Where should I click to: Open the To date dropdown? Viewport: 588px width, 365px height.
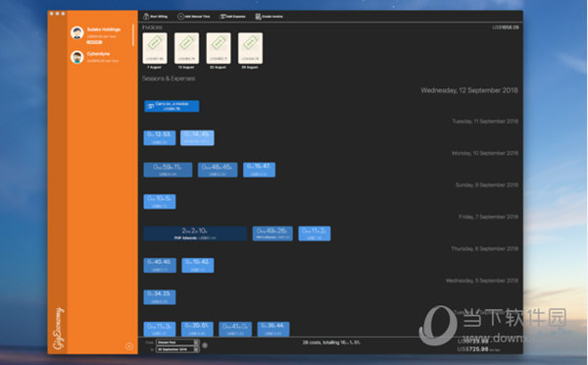click(177, 349)
